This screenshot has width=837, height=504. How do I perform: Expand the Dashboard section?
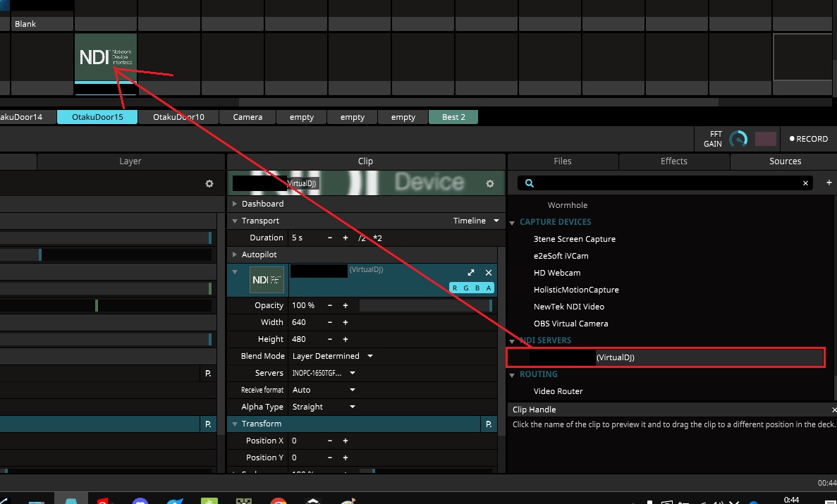click(234, 204)
